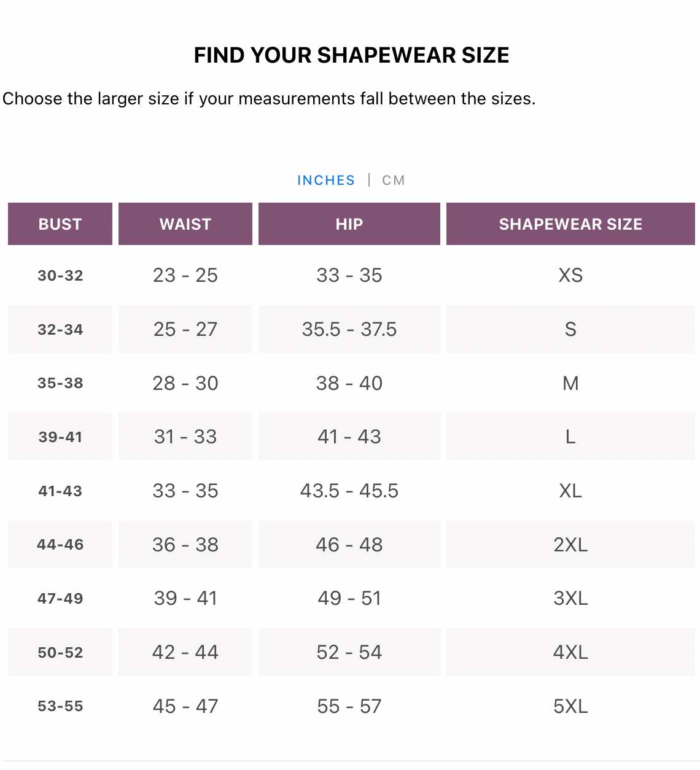Click the bust range 30-32 cell
The image size is (700, 770).
[61, 275]
